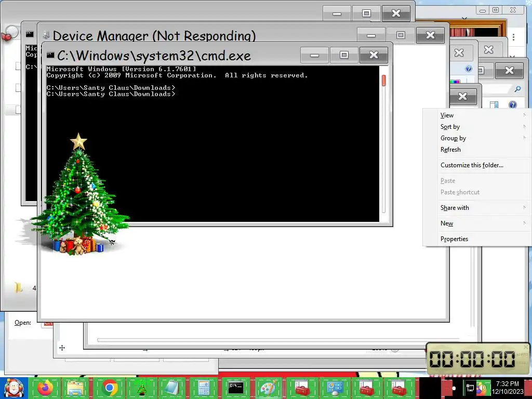Image resolution: width=532 pixels, height=399 pixels.
Task: Click the help icon above the rainbow color strip
Action: coord(469,69)
